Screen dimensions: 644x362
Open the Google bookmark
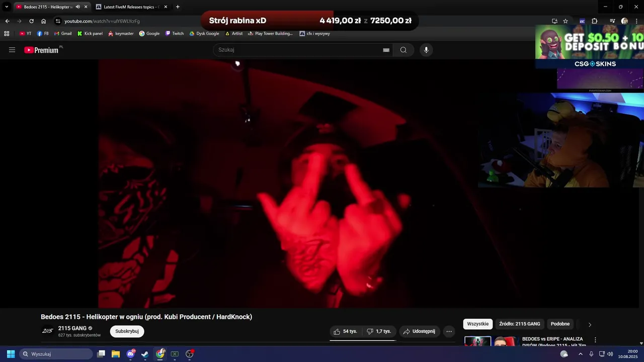(x=149, y=34)
